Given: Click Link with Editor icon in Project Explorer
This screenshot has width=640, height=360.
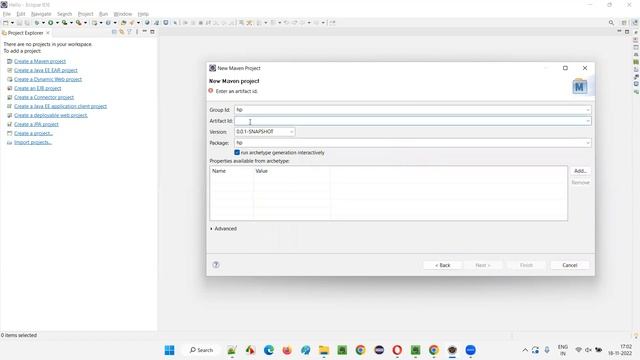Looking at the screenshot, I should (122, 32).
